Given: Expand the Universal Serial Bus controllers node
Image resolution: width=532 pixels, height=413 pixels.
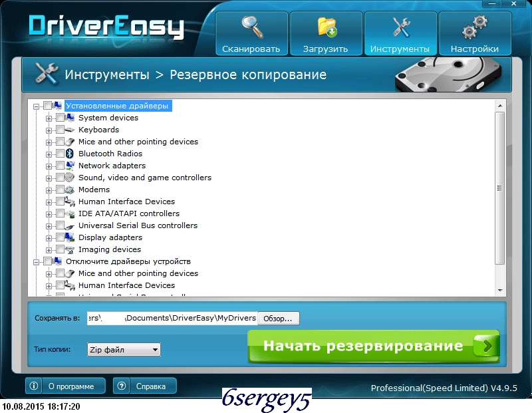Looking at the screenshot, I should point(49,226).
